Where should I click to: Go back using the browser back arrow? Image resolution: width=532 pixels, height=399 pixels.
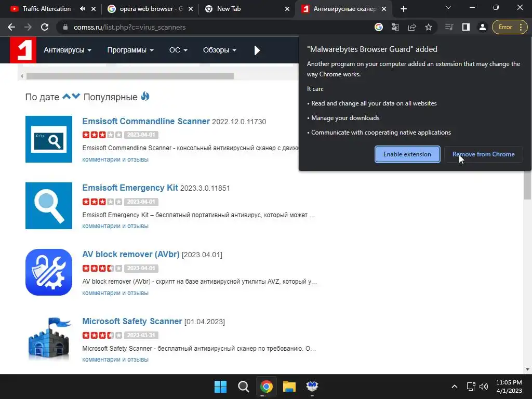click(11, 27)
